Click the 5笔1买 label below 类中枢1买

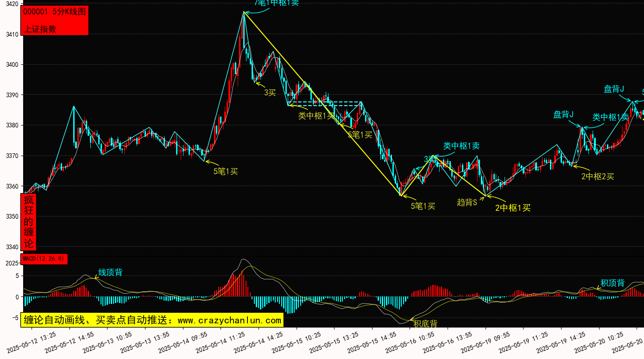click(360, 135)
